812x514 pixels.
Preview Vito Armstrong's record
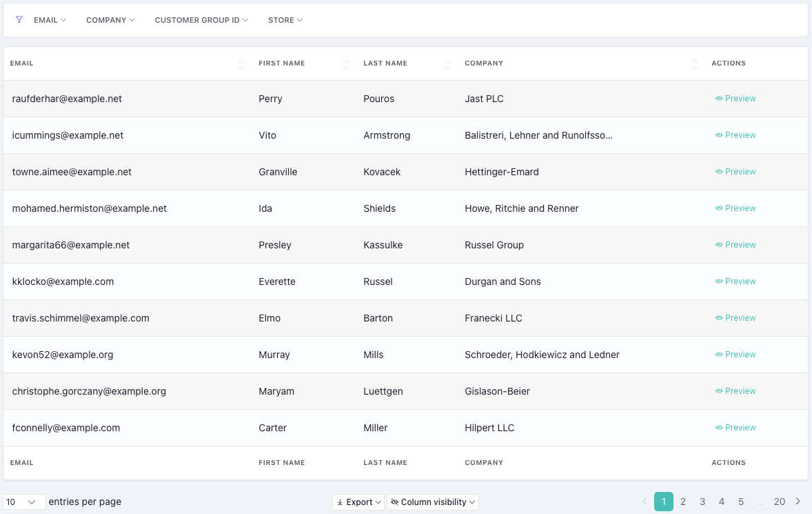tap(735, 135)
